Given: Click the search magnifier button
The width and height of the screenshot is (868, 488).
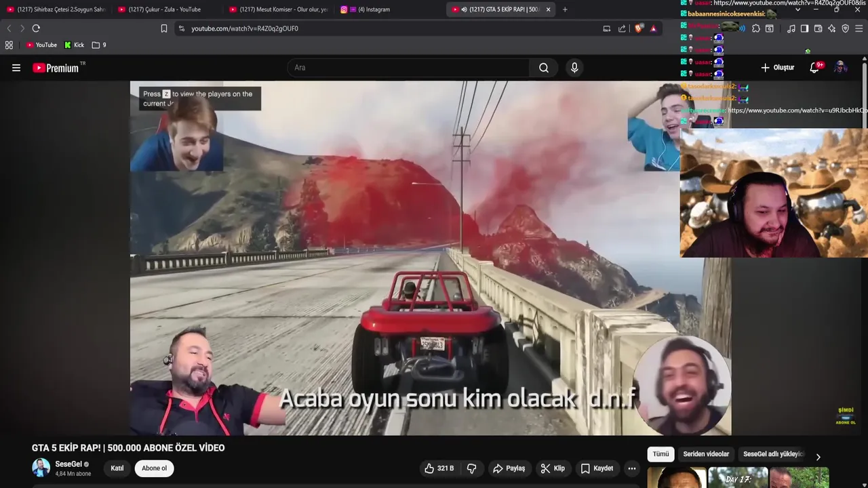Looking at the screenshot, I should click(544, 68).
